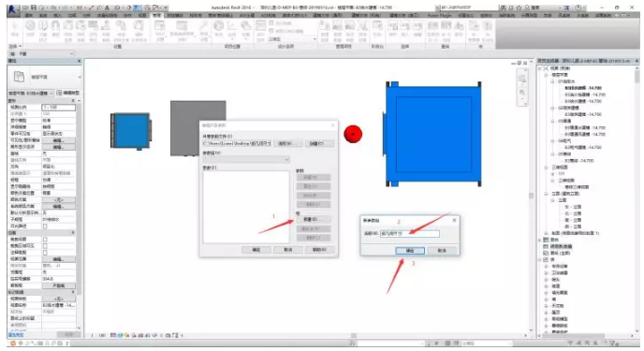Image resolution: width=644 pixels, height=351 pixels.
Task: Open Additional Settings wrench icon on ribbon
Action: (x=204, y=28)
